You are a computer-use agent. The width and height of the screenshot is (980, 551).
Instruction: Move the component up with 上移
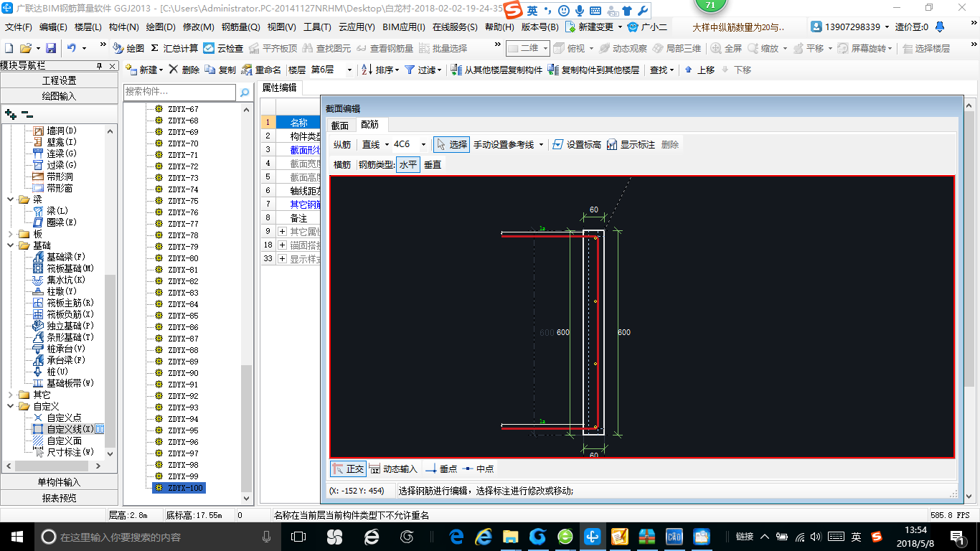point(699,70)
